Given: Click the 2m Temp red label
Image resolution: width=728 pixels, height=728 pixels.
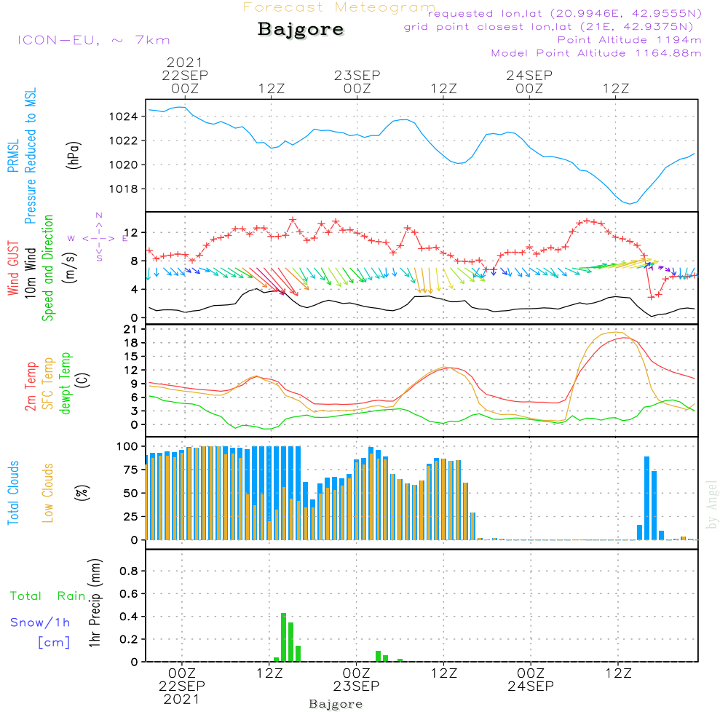Looking at the screenshot, I should coord(30,387).
